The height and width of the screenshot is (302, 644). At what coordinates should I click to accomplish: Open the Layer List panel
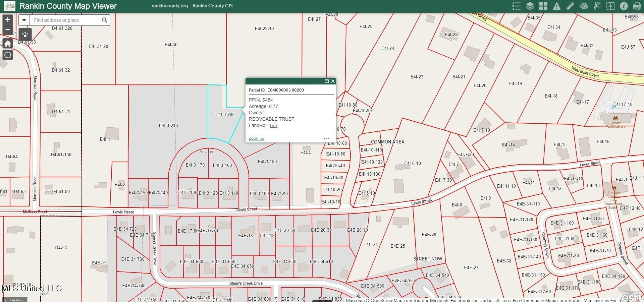tap(530, 6)
